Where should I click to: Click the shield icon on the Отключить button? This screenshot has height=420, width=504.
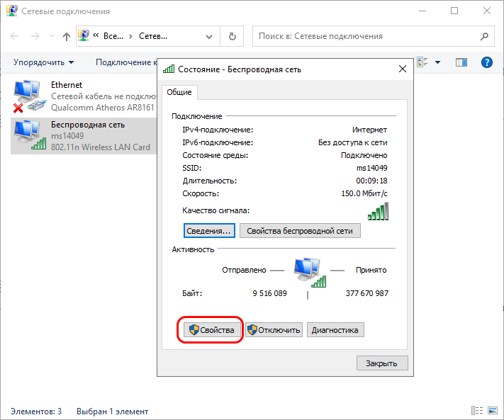pos(252,330)
